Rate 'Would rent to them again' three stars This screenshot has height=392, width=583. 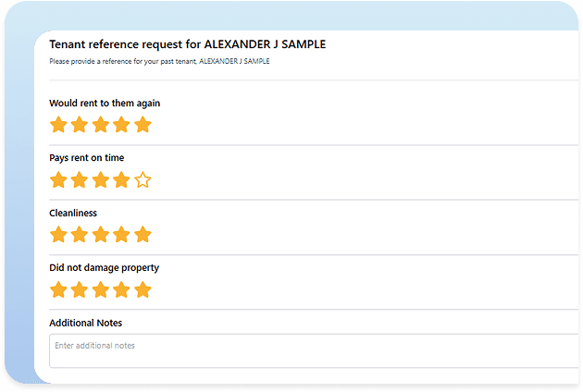point(100,125)
